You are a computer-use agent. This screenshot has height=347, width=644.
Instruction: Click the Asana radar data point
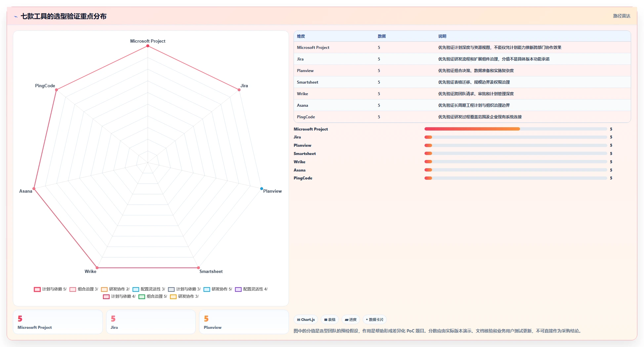click(34, 189)
